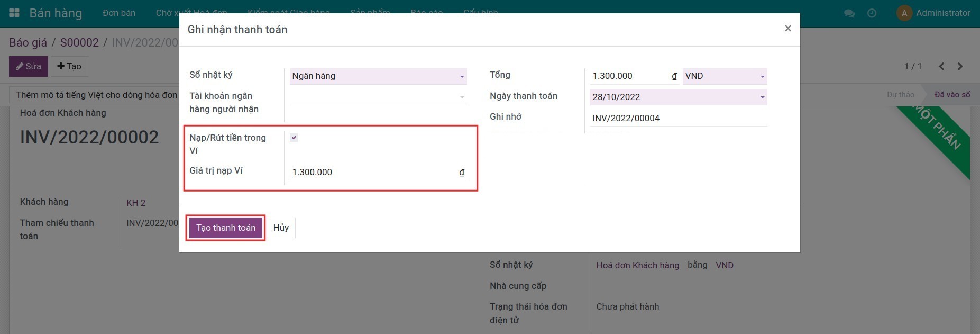Open the VND currency dropdown
Image resolution: width=980 pixels, height=334 pixels.
pos(724,76)
